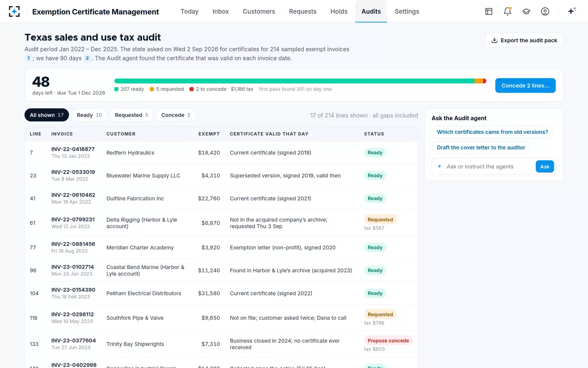
Task: Open invoice INV-22-0533019
Action: (x=73, y=172)
